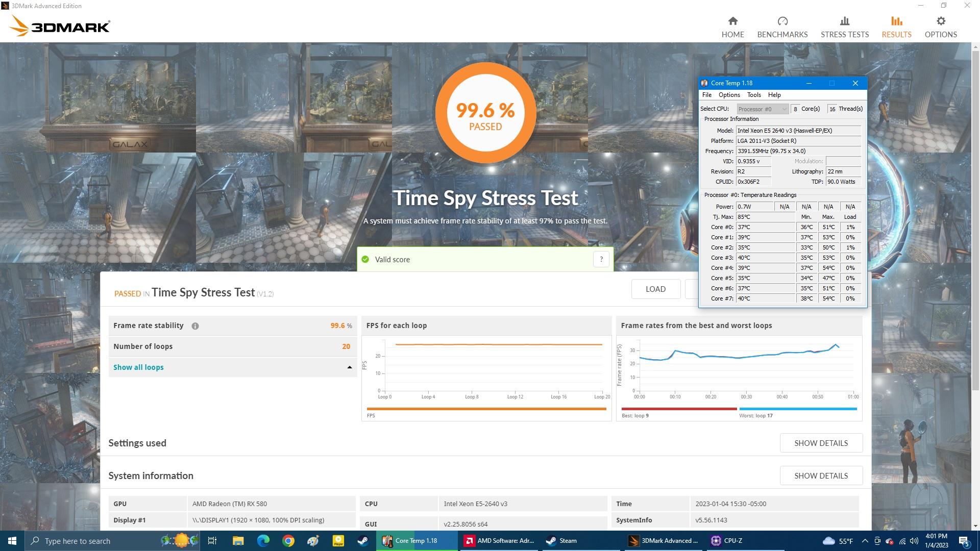Click the valid score help question button

(601, 259)
